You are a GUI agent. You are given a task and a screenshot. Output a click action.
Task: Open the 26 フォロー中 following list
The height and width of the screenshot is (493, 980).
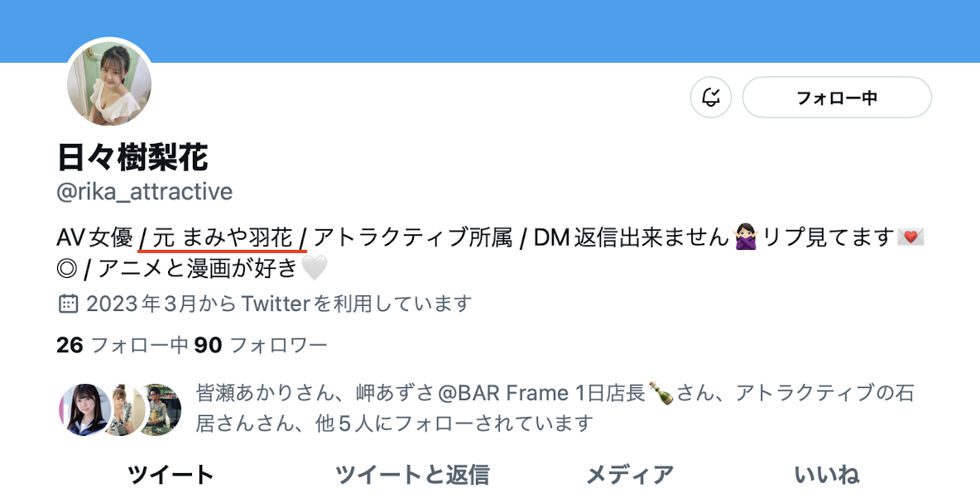point(122,345)
